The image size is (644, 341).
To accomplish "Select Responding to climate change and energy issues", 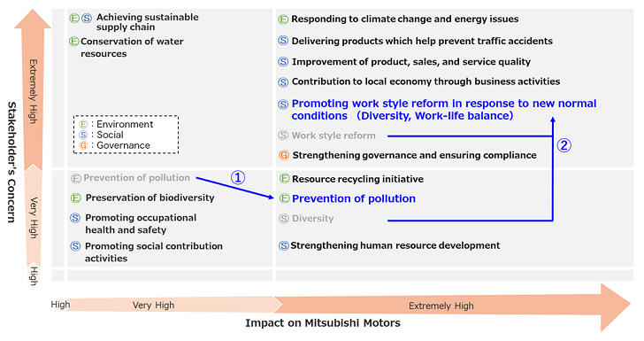I will 404,19.
